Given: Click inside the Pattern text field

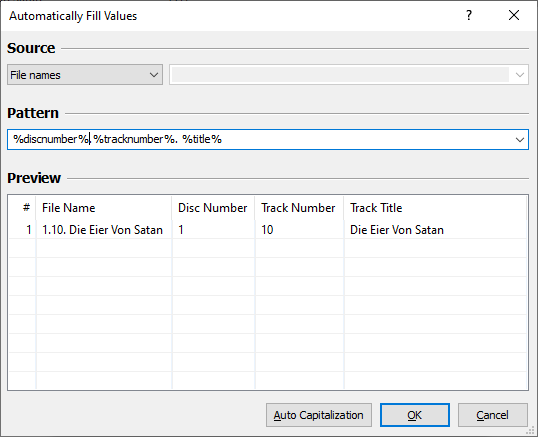Looking at the screenshot, I should pos(261,140).
